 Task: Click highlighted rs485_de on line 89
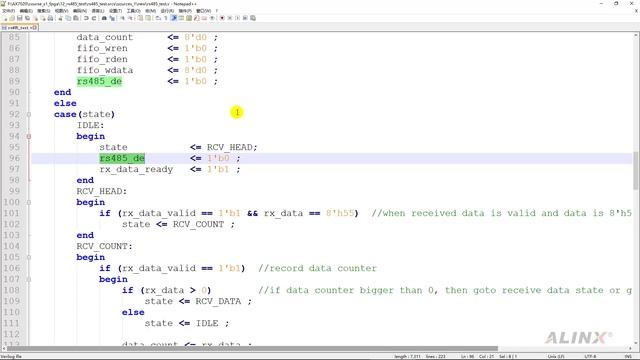coord(99,81)
